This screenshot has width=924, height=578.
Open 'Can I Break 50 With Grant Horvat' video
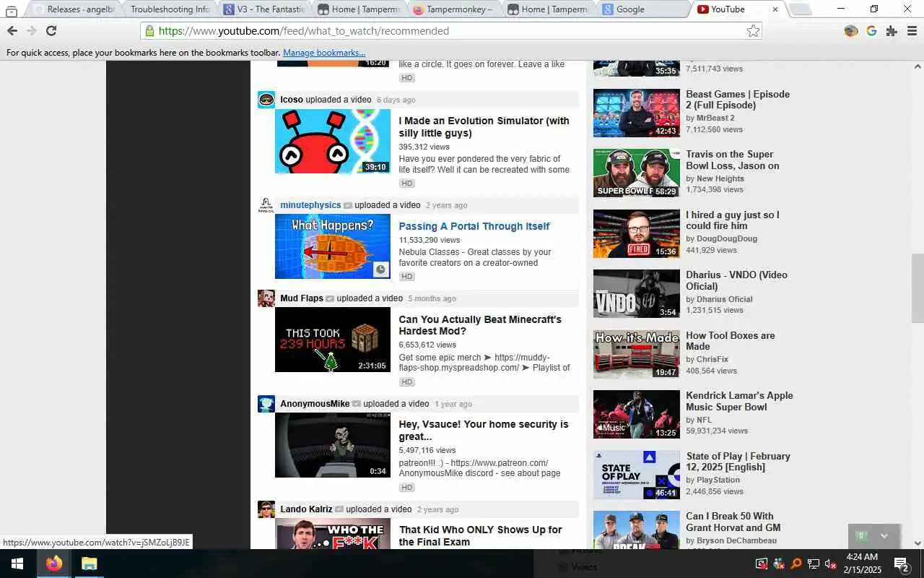(x=733, y=522)
